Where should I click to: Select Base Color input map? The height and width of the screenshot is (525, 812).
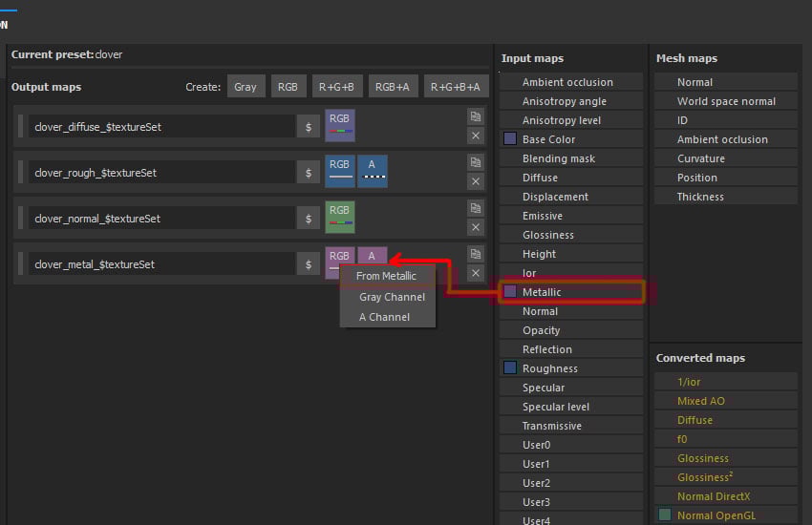[x=571, y=139]
